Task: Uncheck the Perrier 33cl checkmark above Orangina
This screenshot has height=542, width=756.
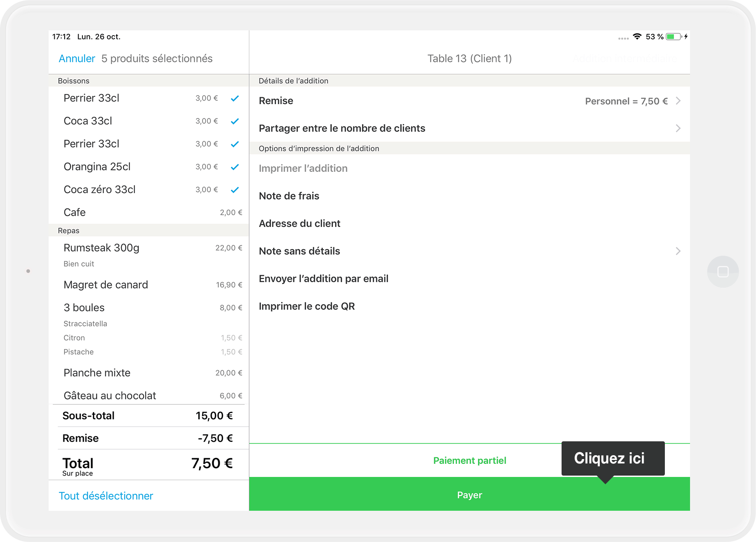Action: coord(235,144)
